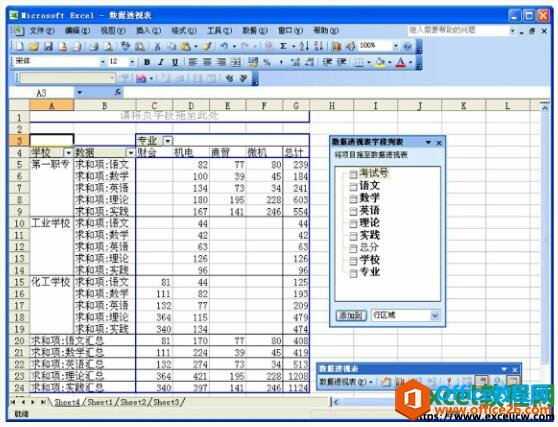This screenshot has height=427, width=558.
Task: Click the Print Preview icon
Action: pyautogui.click(x=108, y=47)
